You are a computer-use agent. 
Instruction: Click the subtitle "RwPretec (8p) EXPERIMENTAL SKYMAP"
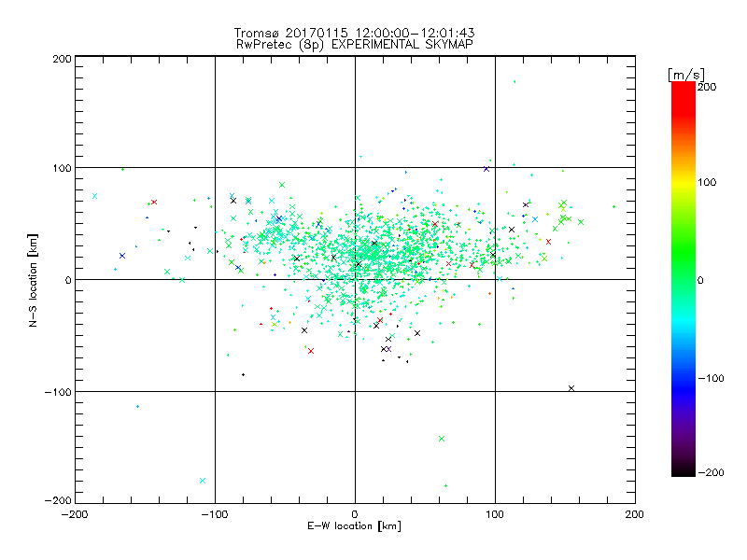(355, 44)
